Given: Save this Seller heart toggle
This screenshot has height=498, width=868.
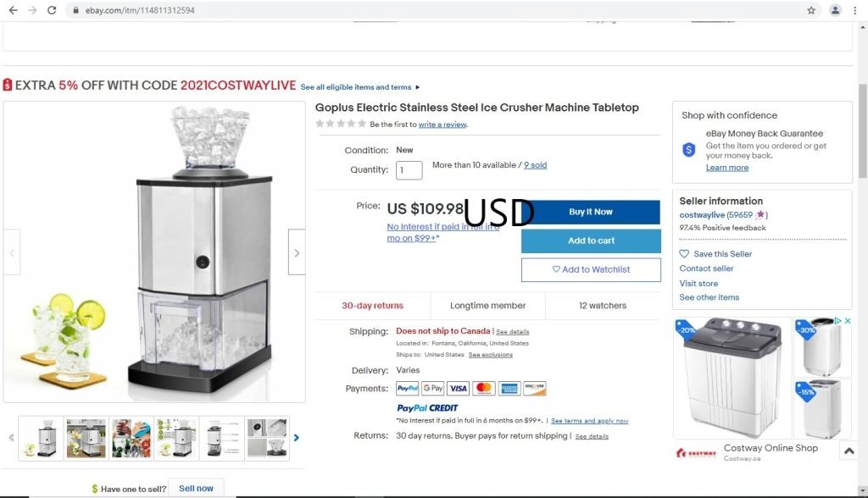Looking at the screenshot, I should (715, 254).
